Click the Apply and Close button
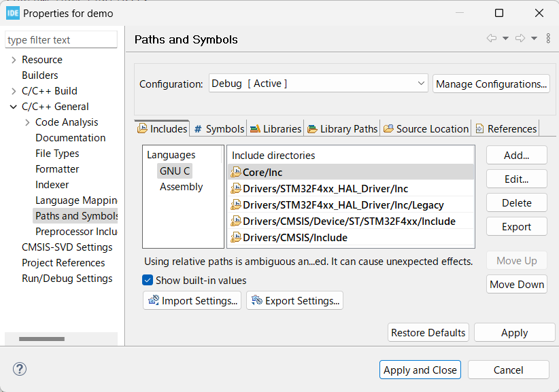Image resolution: width=559 pixels, height=392 pixels. [420, 370]
